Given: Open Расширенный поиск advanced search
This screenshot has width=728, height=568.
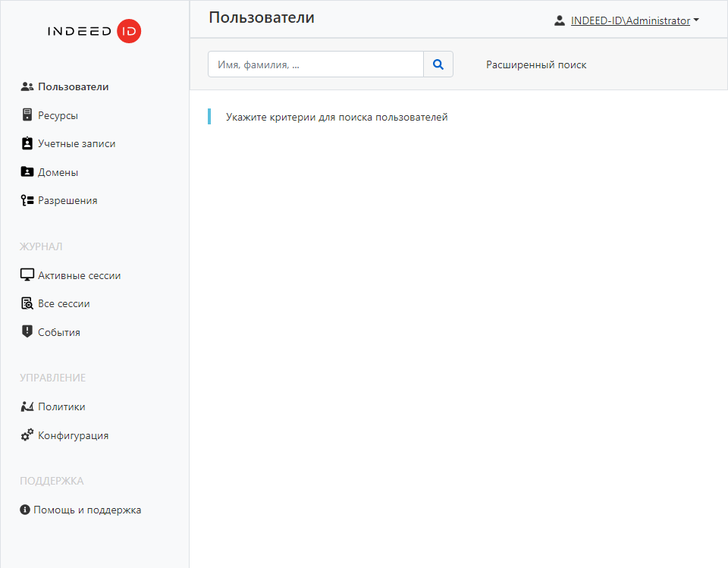Looking at the screenshot, I should click(536, 64).
